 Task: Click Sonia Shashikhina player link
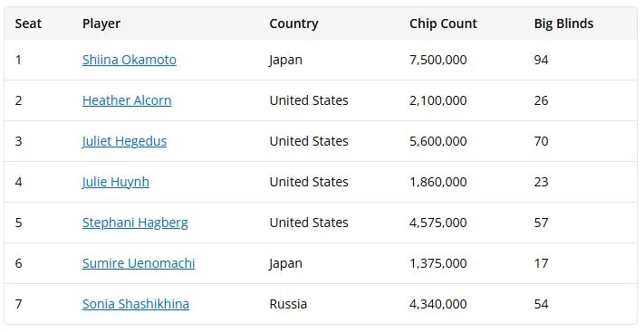(136, 304)
